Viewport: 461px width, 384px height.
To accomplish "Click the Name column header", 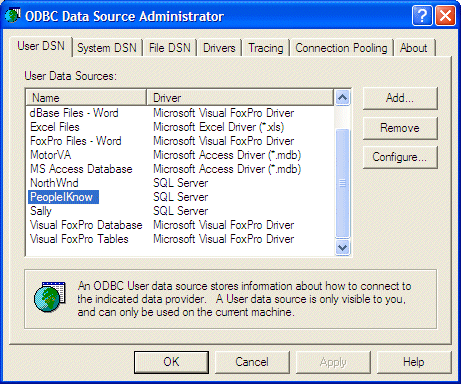I will point(86,98).
